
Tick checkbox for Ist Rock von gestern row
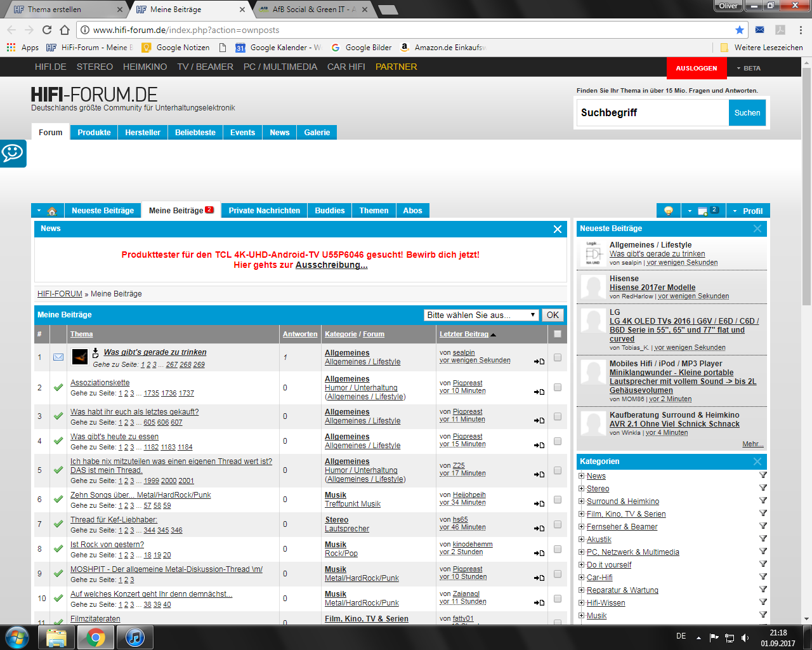point(558,549)
